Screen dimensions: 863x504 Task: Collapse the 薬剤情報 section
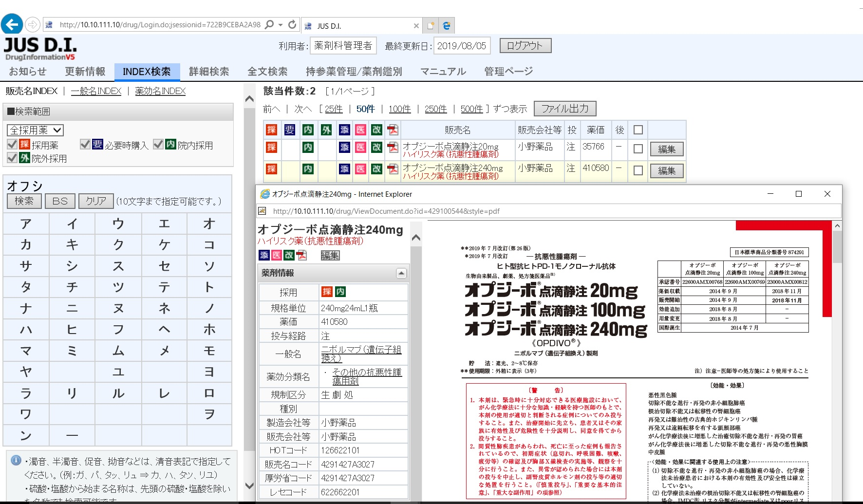[401, 273]
